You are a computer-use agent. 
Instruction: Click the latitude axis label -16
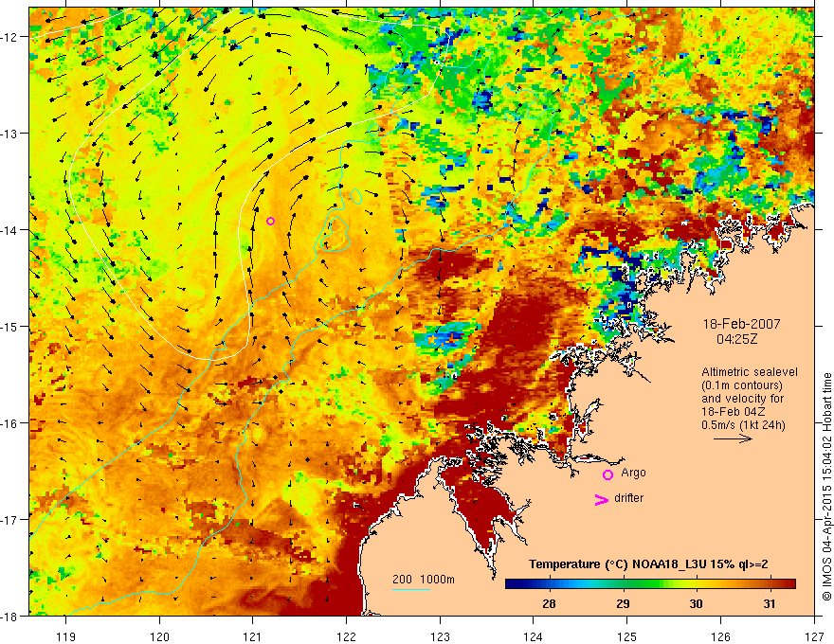[x=9, y=423]
